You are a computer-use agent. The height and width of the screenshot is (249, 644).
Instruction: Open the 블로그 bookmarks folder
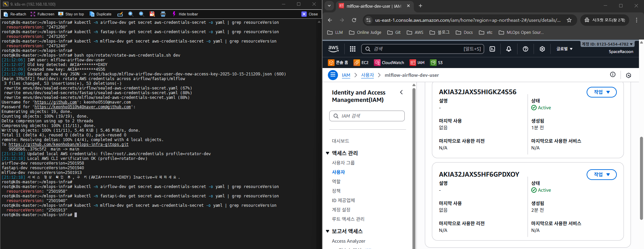point(440,33)
